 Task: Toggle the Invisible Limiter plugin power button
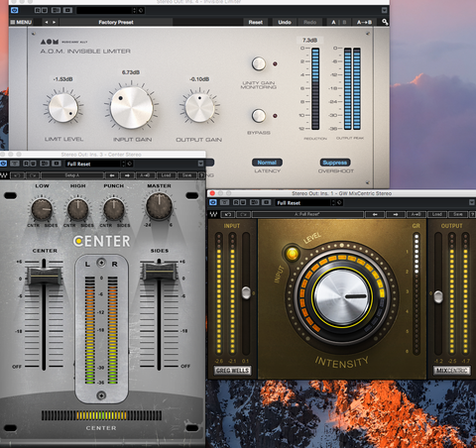[x=15, y=10]
